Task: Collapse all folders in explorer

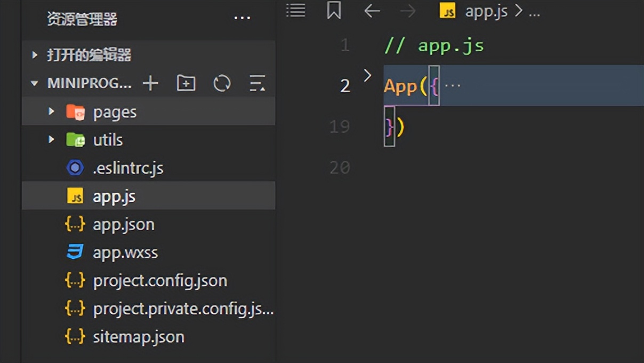Action: pos(257,83)
